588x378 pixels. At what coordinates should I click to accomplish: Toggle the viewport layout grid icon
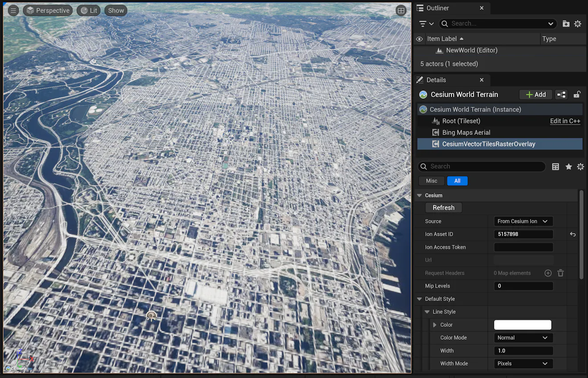[401, 11]
